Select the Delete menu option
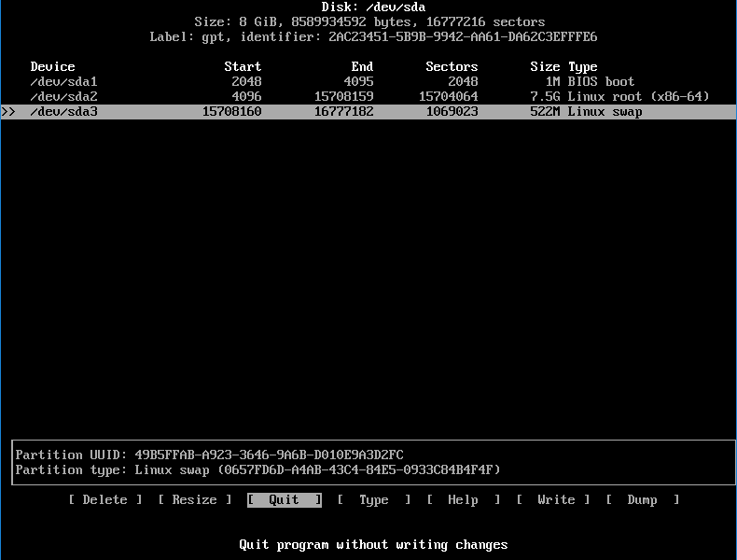This screenshot has width=737, height=560. click(105, 499)
